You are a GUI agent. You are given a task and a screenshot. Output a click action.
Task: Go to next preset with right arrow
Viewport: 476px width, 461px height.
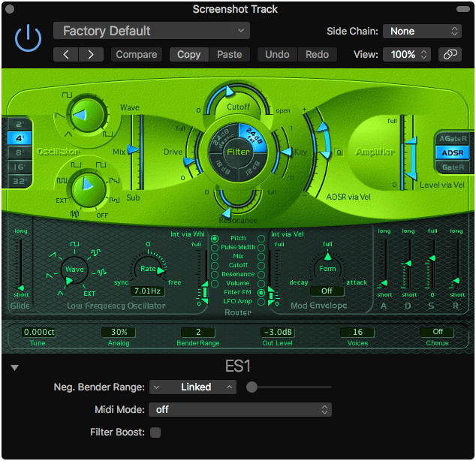pyautogui.click(x=91, y=54)
